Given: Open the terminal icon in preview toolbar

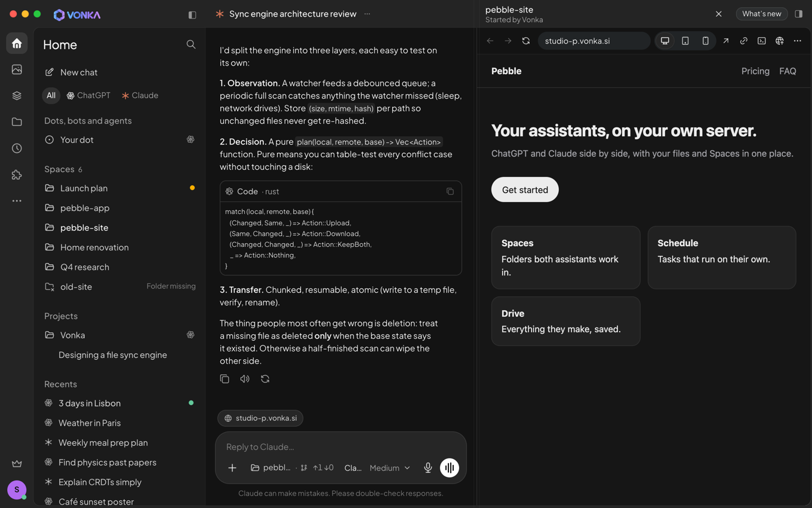Looking at the screenshot, I should [x=762, y=41].
